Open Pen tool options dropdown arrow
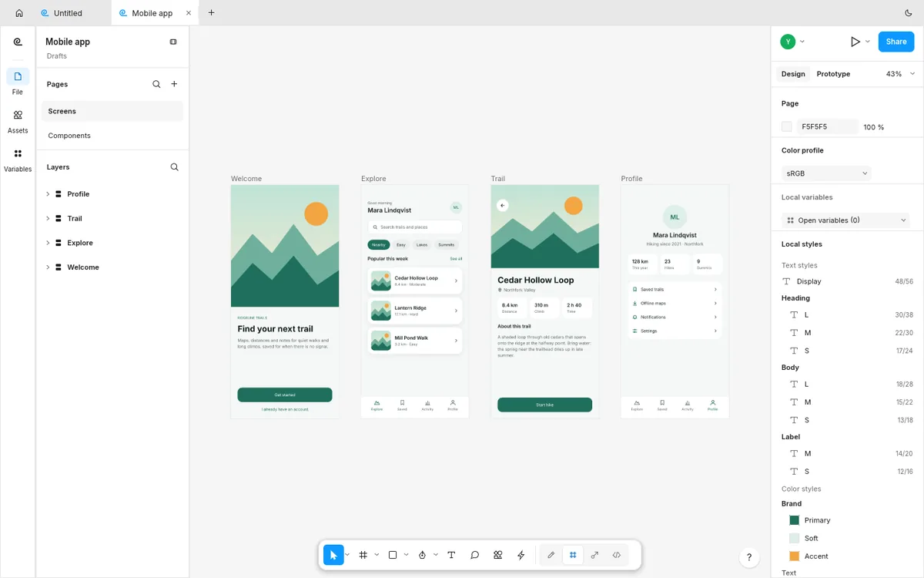The width and height of the screenshot is (924, 578). pos(436,555)
